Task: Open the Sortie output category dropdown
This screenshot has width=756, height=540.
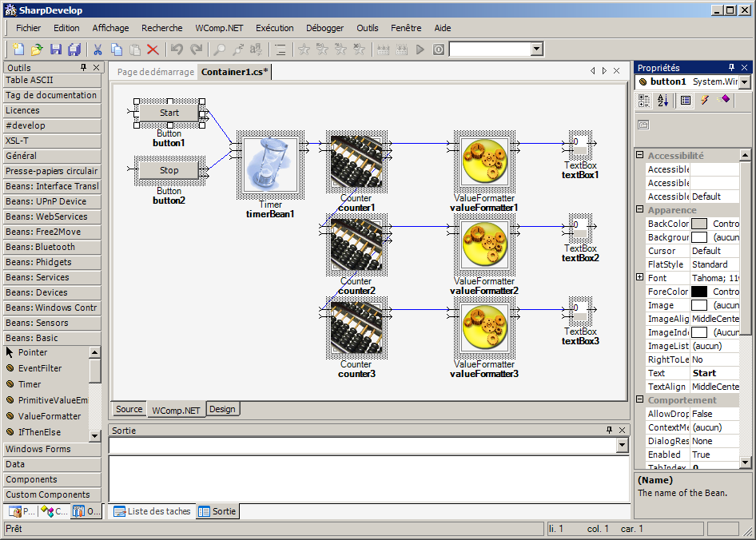Action: coord(623,445)
